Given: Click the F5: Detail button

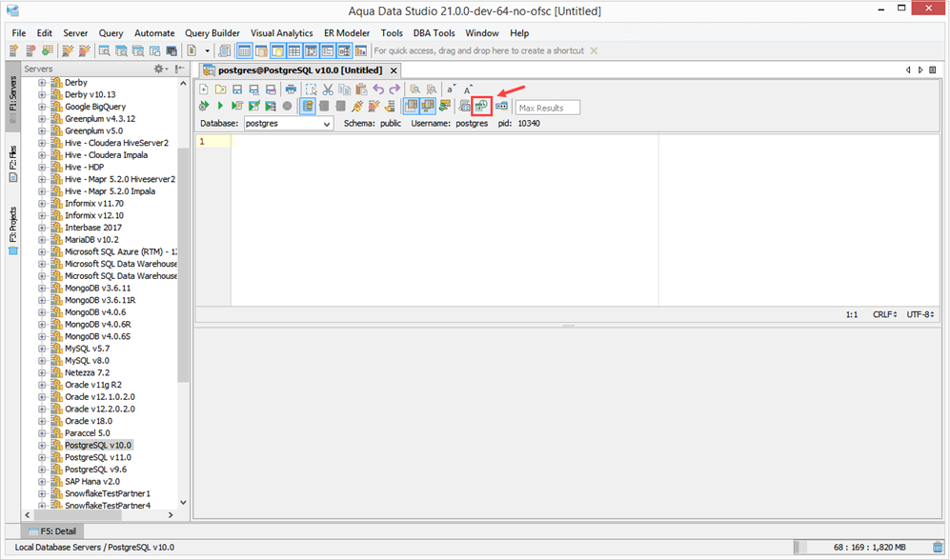Looking at the screenshot, I should point(52,531).
